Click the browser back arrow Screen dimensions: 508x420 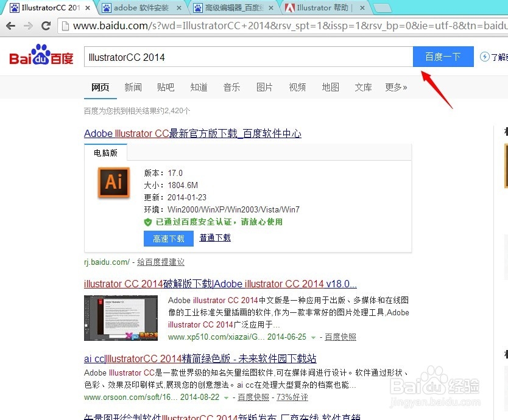10,26
